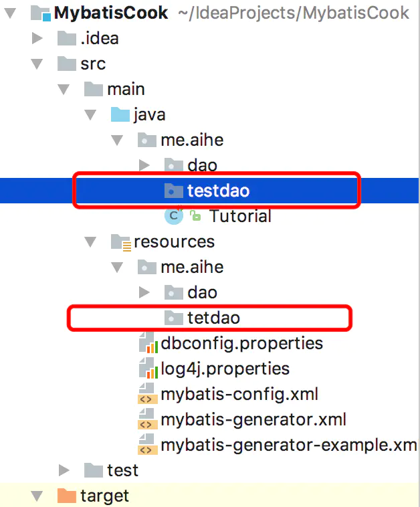Click the mybatis-config.xml file icon
The height and width of the screenshot is (507, 420).
point(148,394)
